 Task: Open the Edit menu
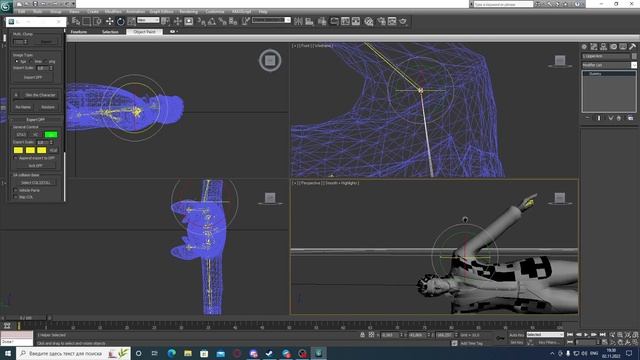(x=21, y=12)
